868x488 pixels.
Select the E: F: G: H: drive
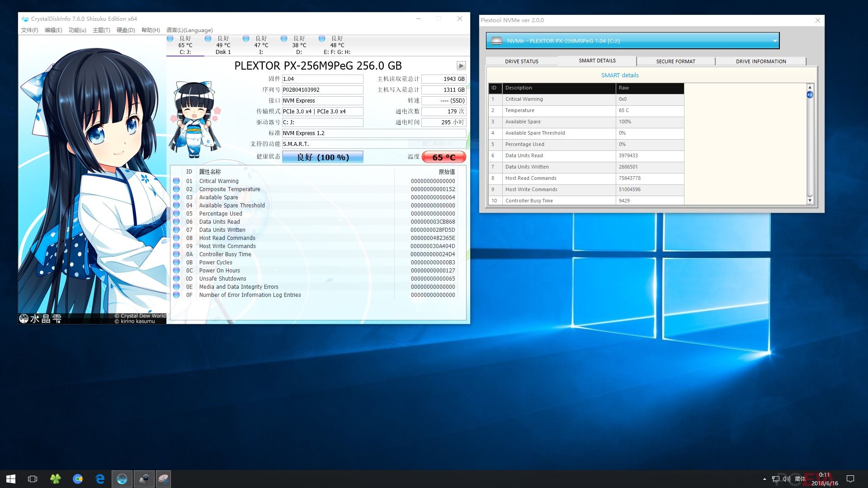(337, 45)
